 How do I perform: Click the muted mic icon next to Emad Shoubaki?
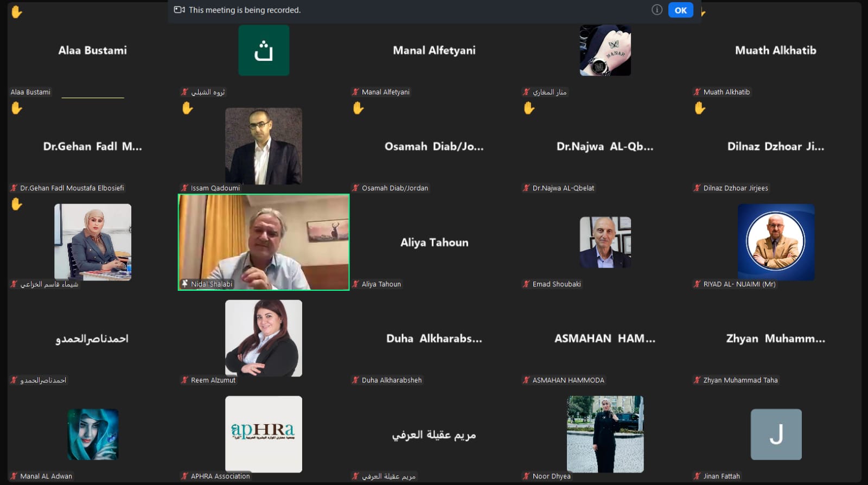coord(526,284)
